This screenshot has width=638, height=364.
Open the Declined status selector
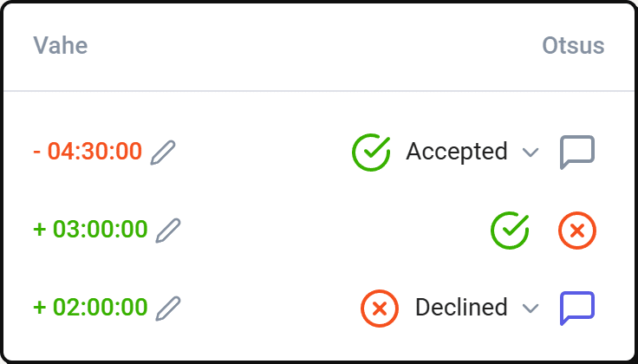point(450,309)
